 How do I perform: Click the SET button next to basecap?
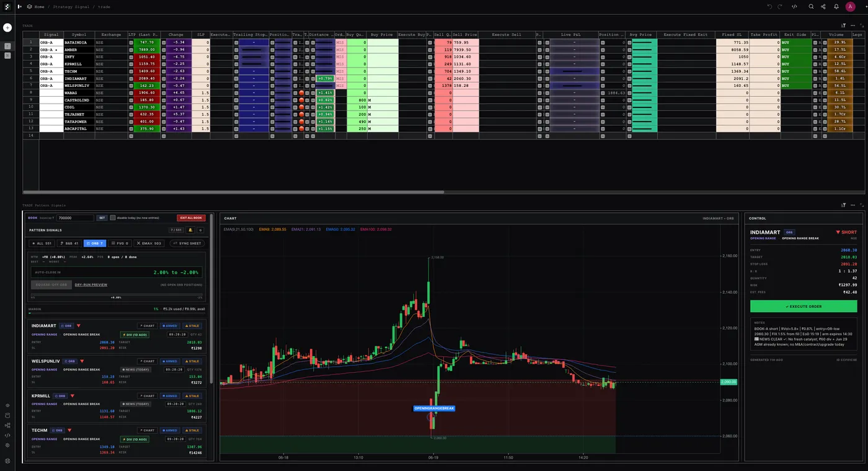point(102,218)
